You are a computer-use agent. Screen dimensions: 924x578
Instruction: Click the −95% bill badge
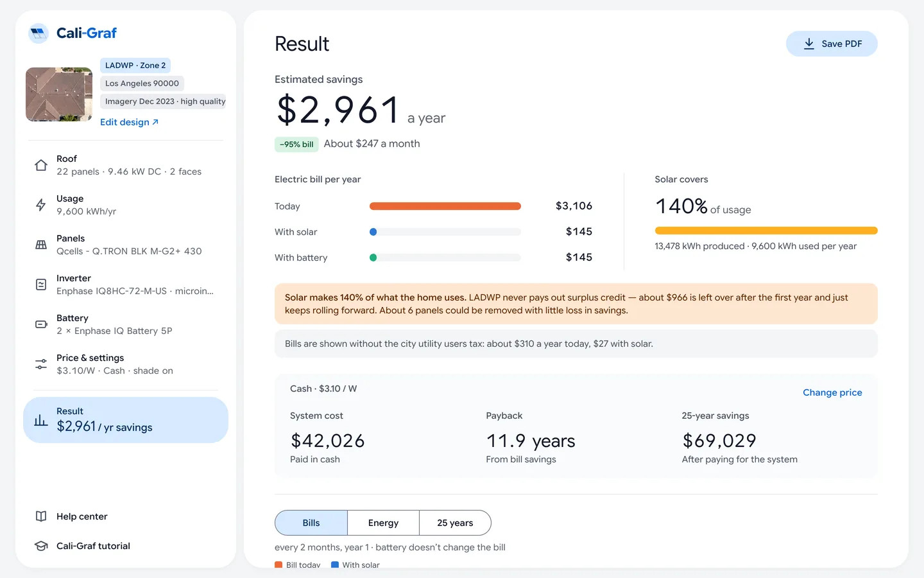click(296, 144)
